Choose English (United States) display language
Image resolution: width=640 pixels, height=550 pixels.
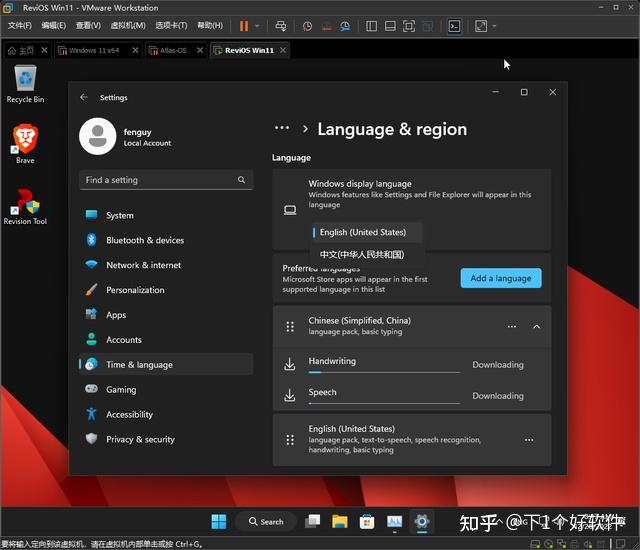pyautogui.click(x=367, y=232)
